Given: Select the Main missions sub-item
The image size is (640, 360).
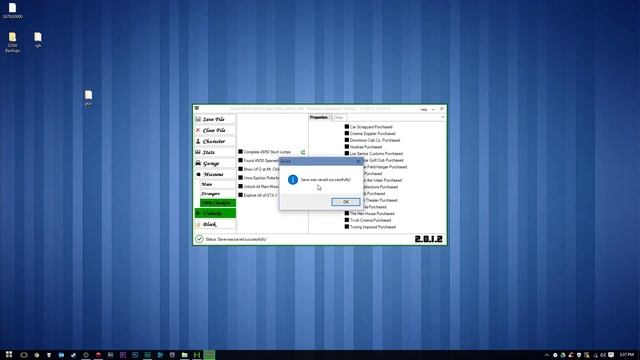Looking at the screenshot, I should point(218,184).
